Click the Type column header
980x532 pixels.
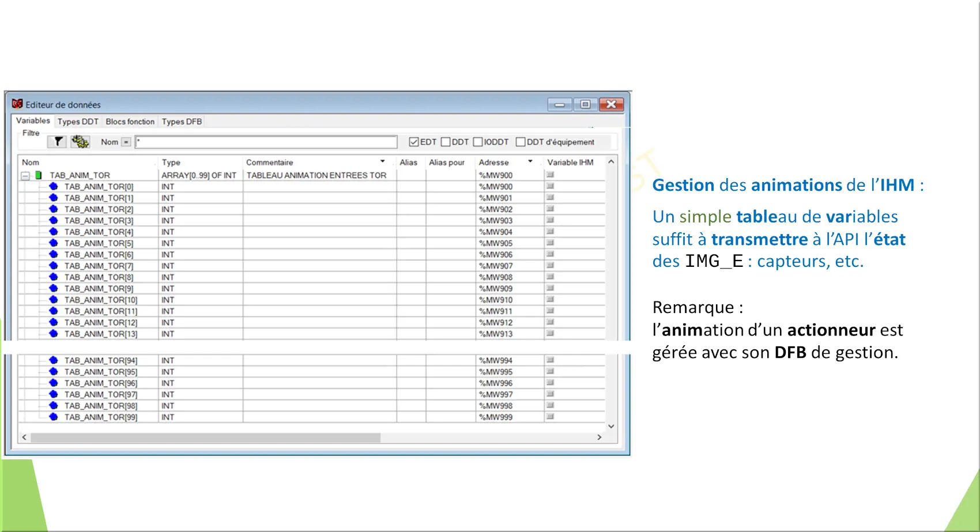pos(200,163)
